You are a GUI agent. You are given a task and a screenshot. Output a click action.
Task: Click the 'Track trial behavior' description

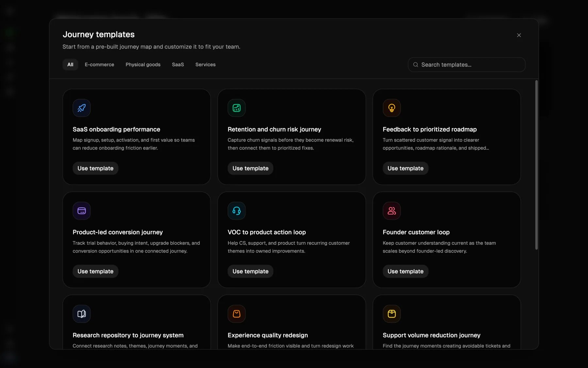point(136,247)
